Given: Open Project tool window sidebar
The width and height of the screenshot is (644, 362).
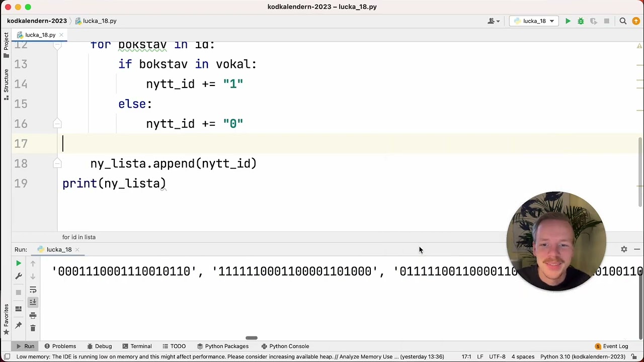Looking at the screenshot, I should coord(6,45).
